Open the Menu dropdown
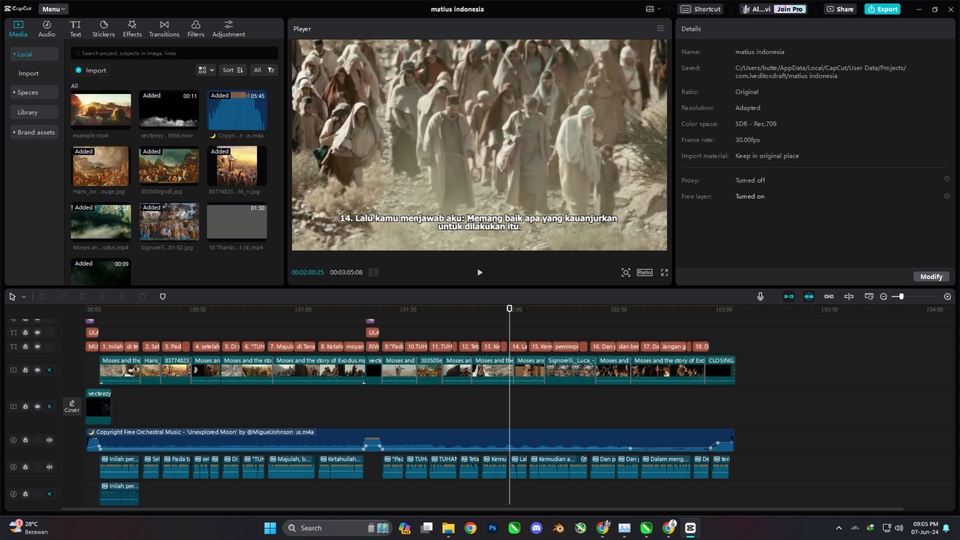Screen dimensions: 960x540 [53, 9]
